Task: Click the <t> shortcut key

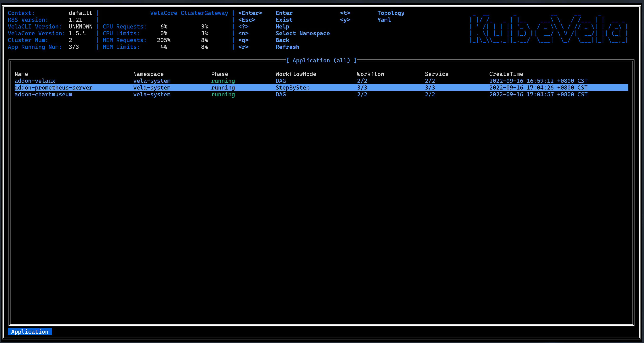Action: point(345,13)
